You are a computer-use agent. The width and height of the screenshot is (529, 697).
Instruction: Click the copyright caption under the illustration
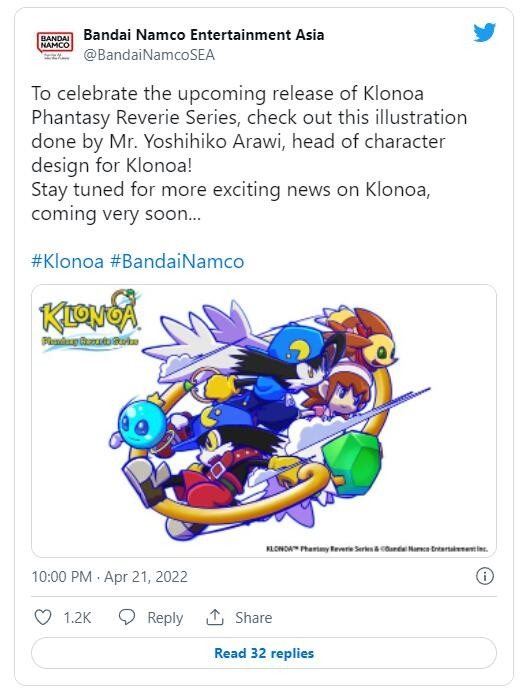377,549
